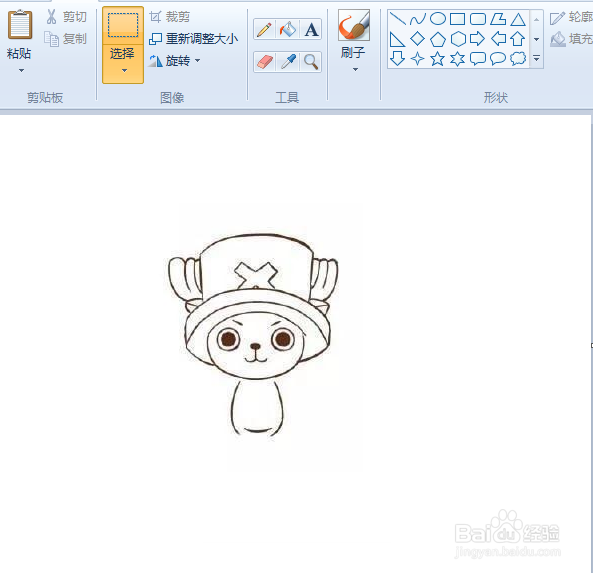Open the Fill (填充) dropdown
The height and width of the screenshot is (573, 593).
[571, 39]
